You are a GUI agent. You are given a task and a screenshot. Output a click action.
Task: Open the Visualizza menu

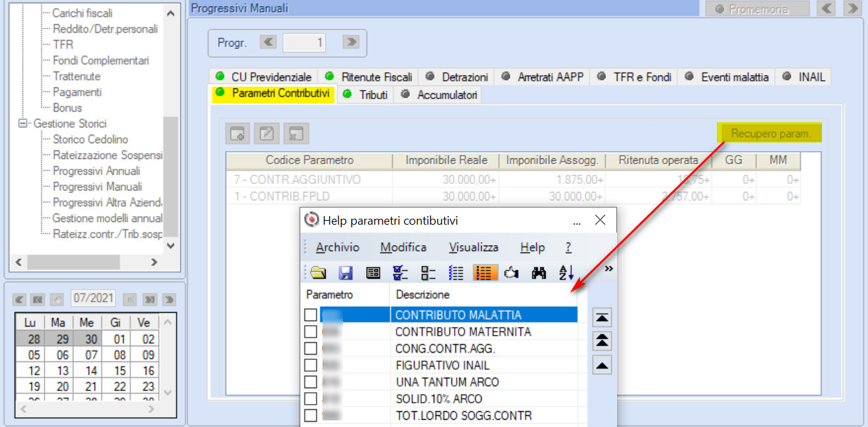[474, 248]
